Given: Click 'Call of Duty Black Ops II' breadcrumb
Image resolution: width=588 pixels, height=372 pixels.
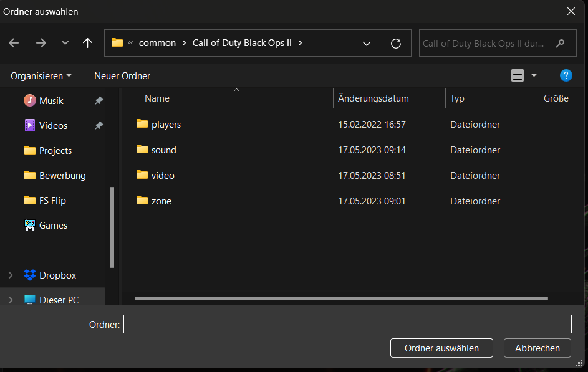Looking at the screenshot, I should (x=242, y=43).
